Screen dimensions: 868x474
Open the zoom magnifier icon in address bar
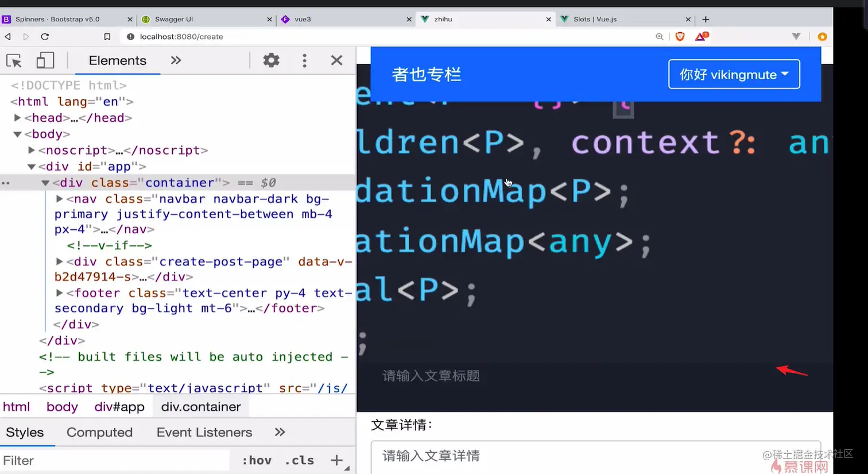(x=659, y=36)
